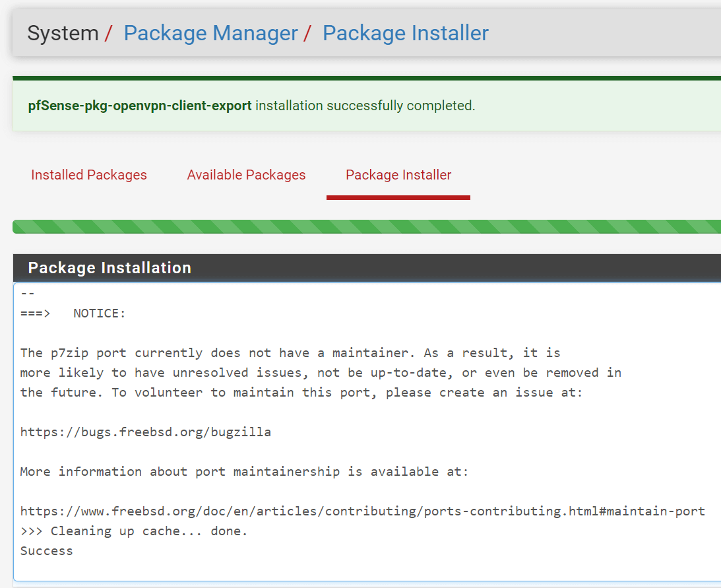
Task: Select the Success line in the log
Action: click(46, 550)
